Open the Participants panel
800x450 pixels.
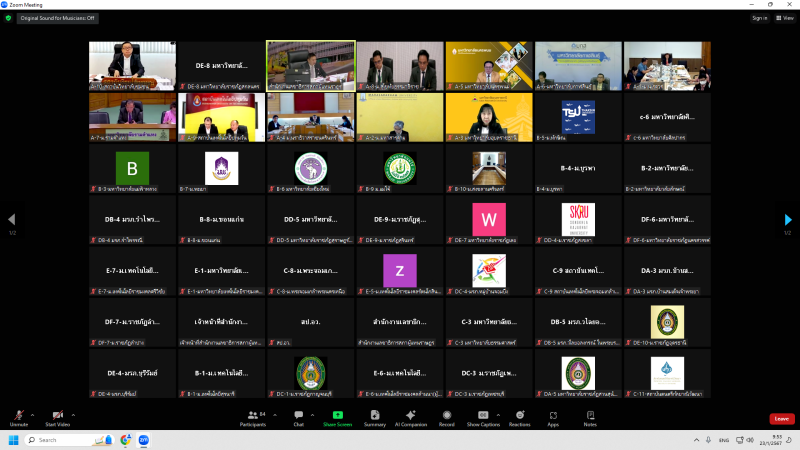click(x=253, y=416)
